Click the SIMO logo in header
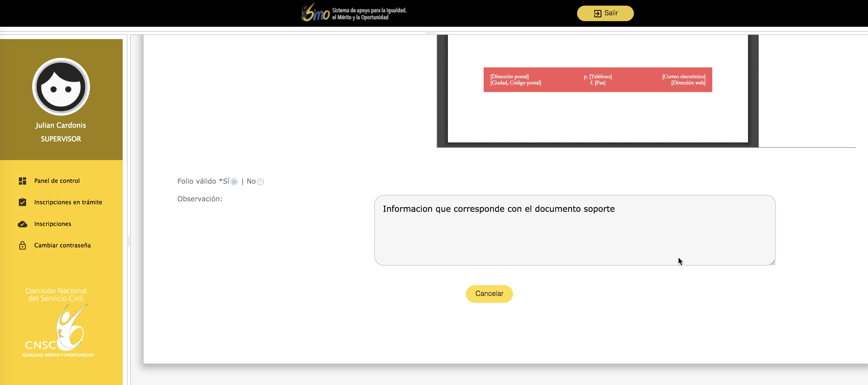Screen dimensions: 868x385 click(x=315, y=13)
